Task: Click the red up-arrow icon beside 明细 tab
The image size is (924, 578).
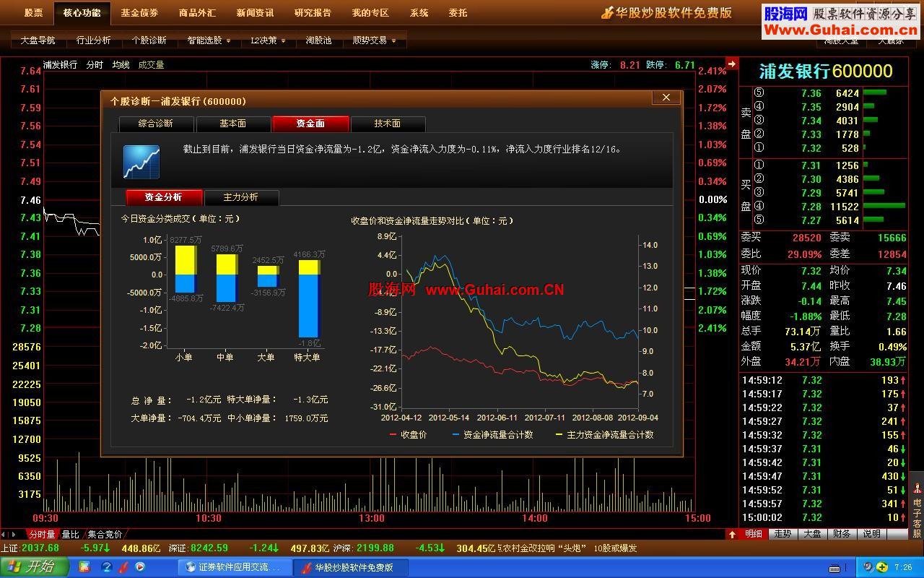Action: click(x=732, y=534)
